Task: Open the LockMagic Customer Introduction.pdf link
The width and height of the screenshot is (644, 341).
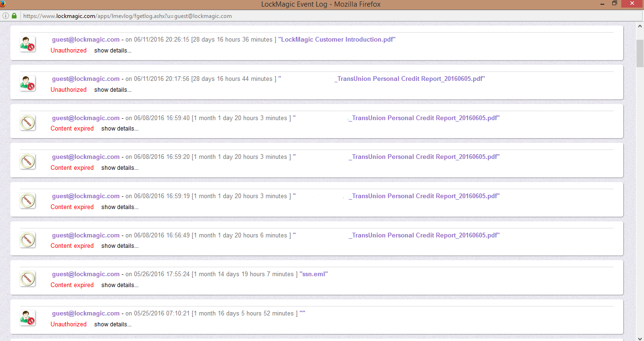Action: tap(336, 40)
